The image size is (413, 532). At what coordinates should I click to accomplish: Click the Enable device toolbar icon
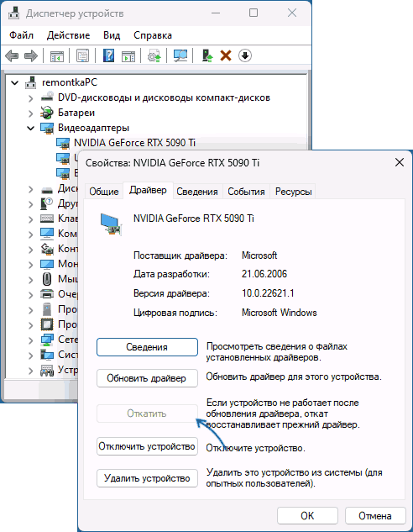tap(206, 55)
